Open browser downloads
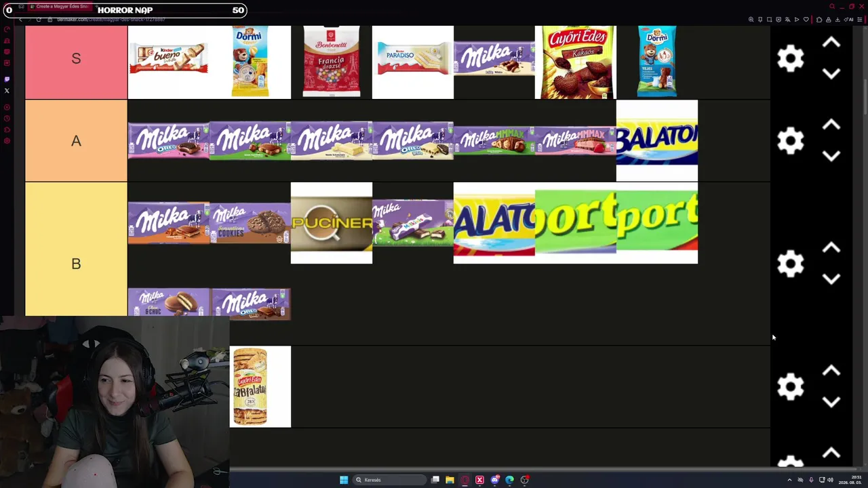Screen dimensions: 868x488 [x=837, y=19]
